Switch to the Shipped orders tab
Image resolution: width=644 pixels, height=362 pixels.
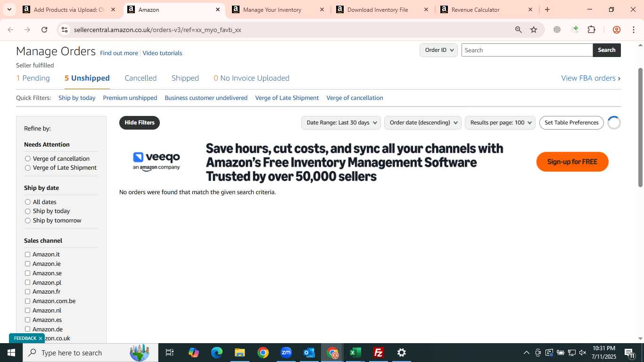point(185,78)
